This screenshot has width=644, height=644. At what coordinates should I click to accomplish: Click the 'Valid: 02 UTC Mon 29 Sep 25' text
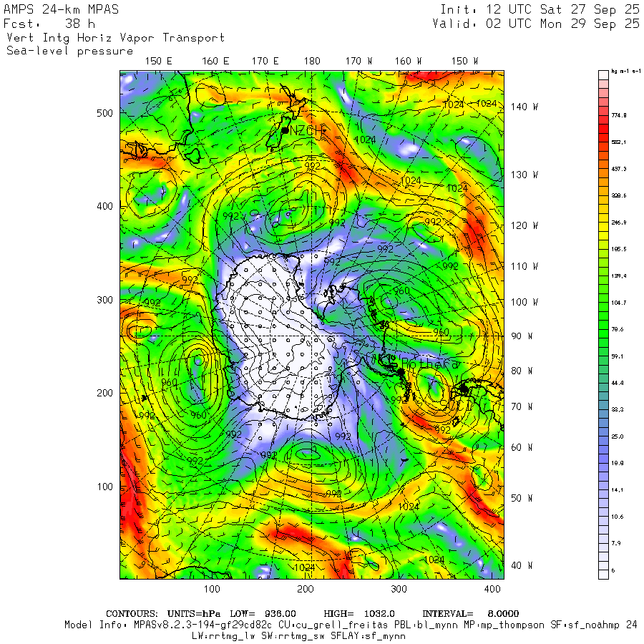tap(536, 24)
